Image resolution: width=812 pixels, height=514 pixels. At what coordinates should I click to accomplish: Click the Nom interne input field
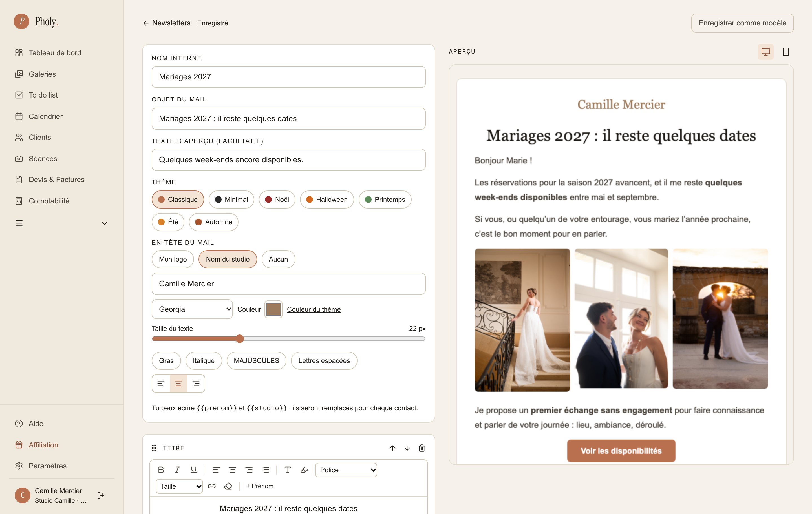click(288, 77)
